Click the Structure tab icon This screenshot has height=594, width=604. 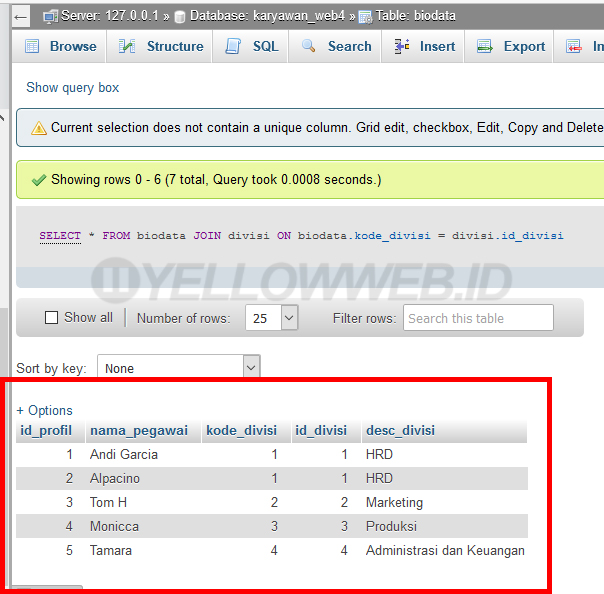127,46
